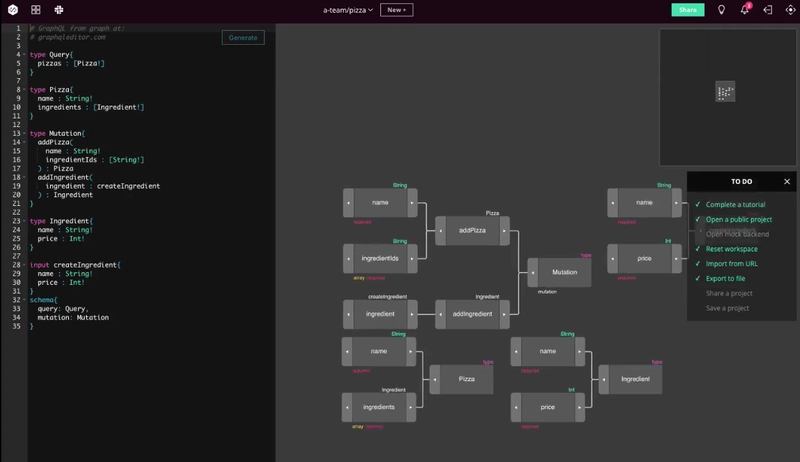Screen dimensions: 800x462
Task: Select the addIngredient node body
Action: coord(472,314)
